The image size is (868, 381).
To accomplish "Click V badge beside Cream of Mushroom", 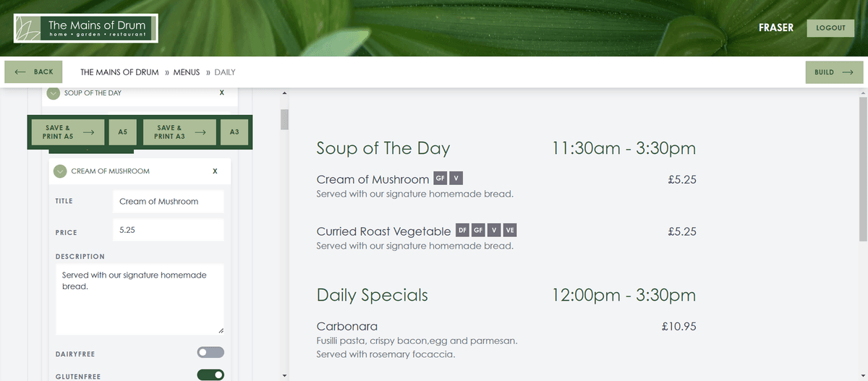I will coord(456,179).
